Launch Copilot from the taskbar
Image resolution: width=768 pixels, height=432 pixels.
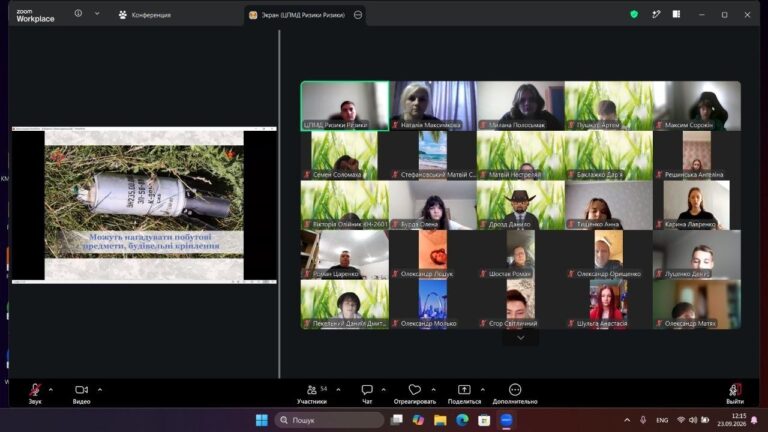[x=418, y=420]
